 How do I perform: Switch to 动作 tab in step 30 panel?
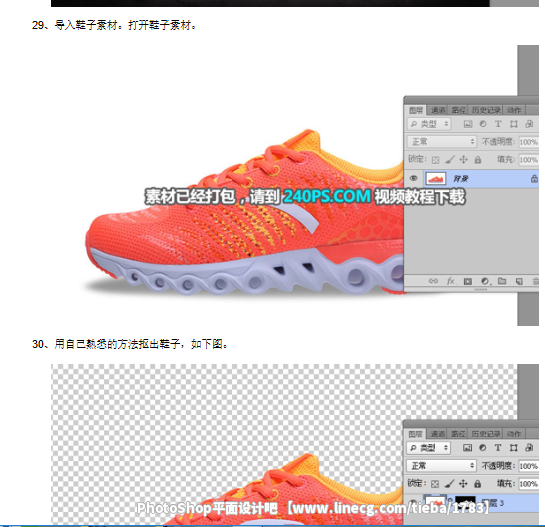pos(514,434)
